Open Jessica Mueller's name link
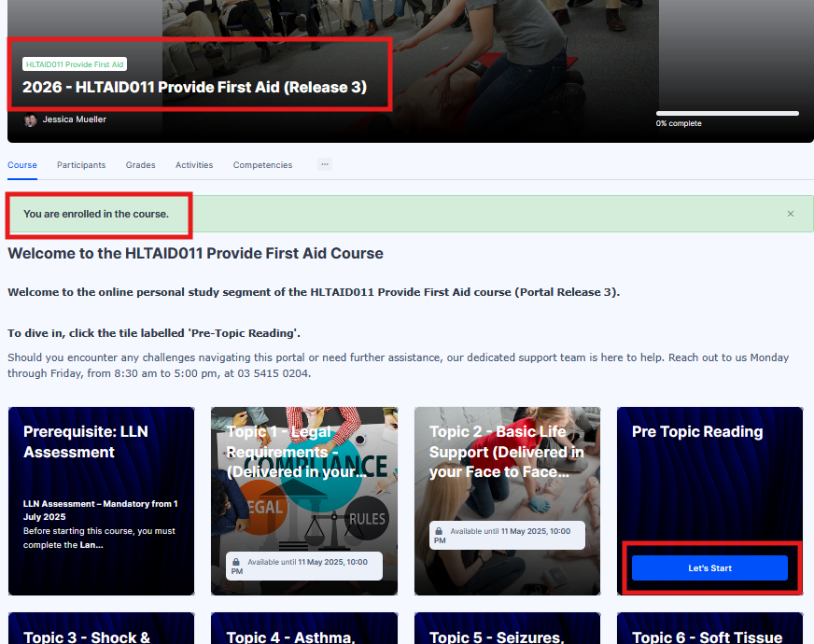 75,119
